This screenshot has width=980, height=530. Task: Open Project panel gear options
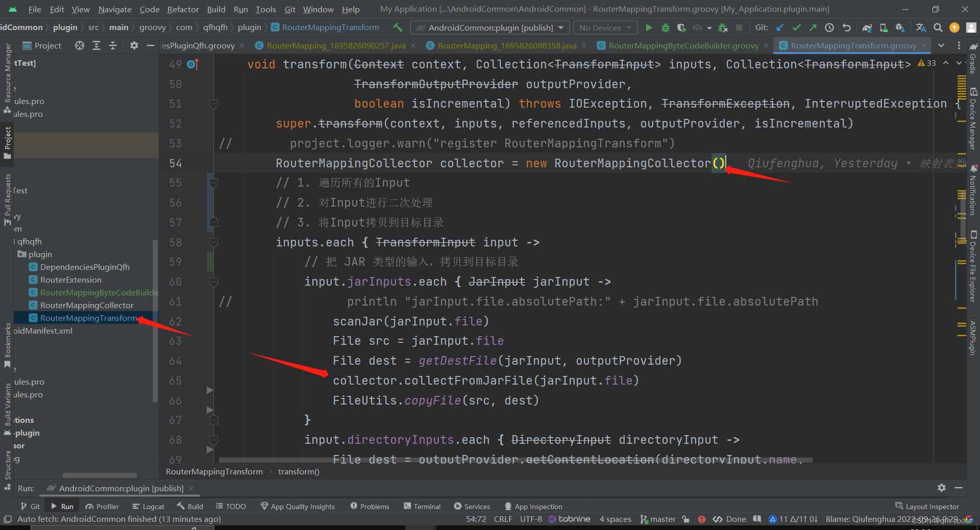[134, 45]
